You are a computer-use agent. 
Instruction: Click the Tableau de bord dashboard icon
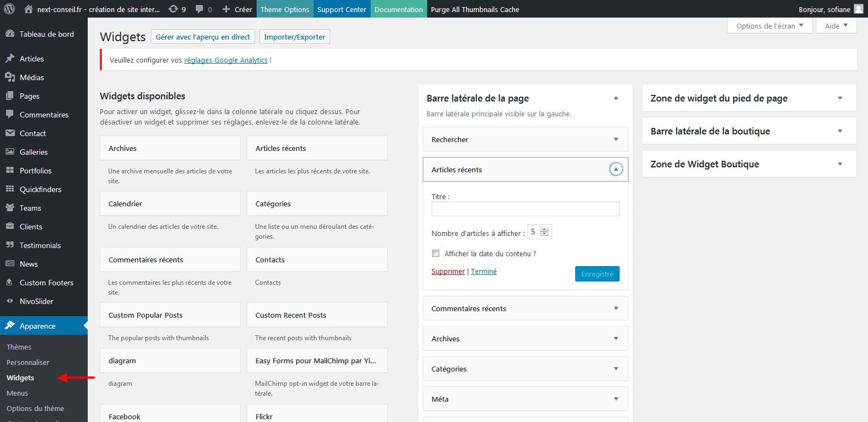[10, 33]
